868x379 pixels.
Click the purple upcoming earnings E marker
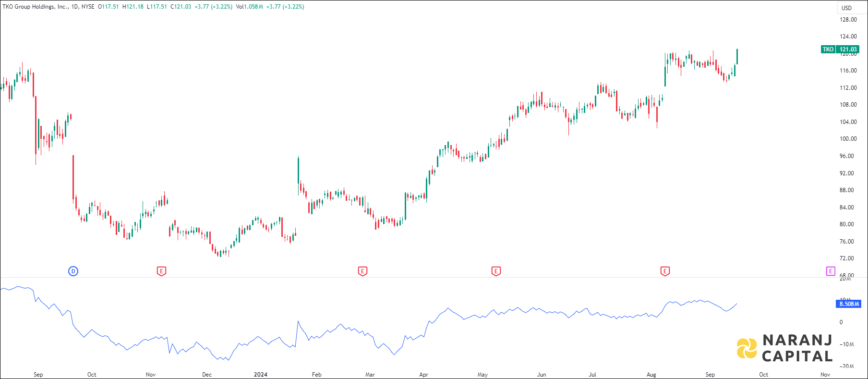[830, 271]
